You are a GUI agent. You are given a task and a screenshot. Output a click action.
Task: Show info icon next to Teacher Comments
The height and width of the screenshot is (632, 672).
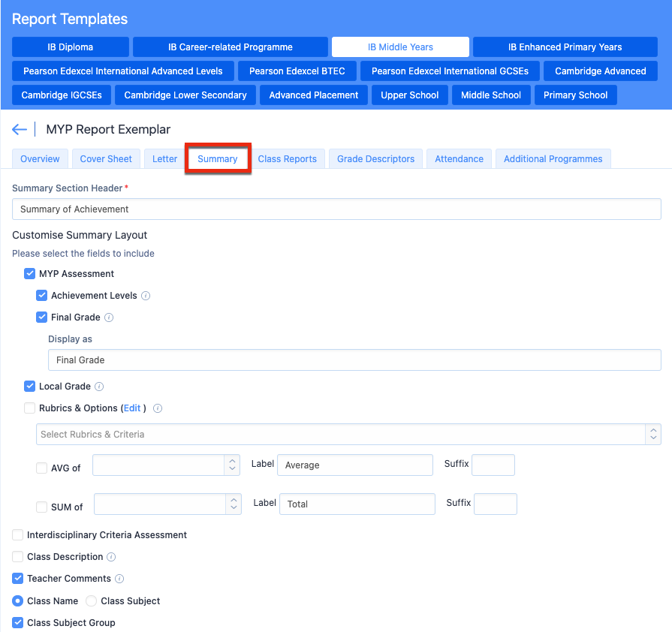[119, 579]
